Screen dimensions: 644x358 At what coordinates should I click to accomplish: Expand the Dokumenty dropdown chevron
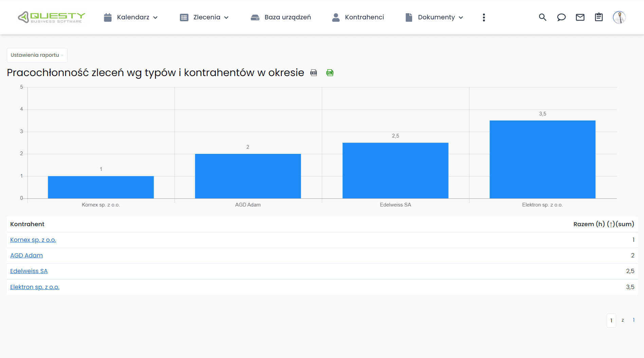[x=461, y=18]
